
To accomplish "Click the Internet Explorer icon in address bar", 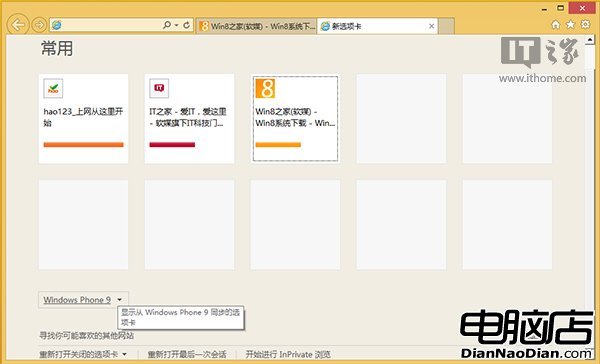I will 57,25.
